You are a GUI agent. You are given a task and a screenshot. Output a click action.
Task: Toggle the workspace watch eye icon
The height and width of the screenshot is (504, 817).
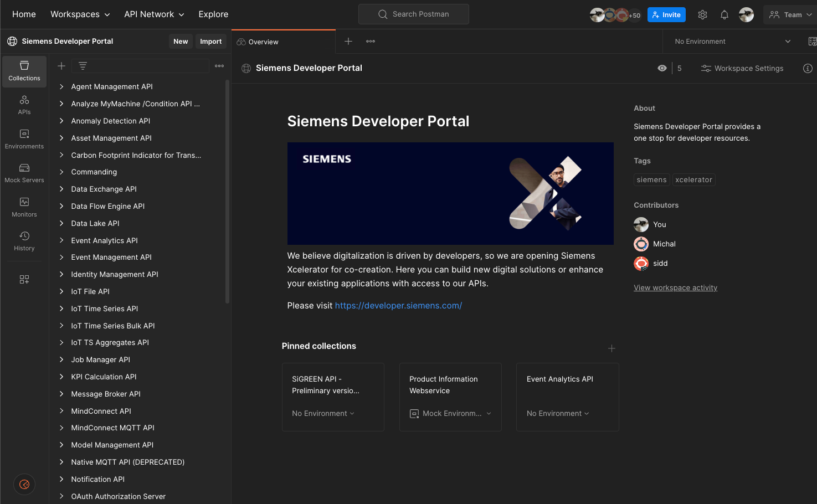(662, 68)
